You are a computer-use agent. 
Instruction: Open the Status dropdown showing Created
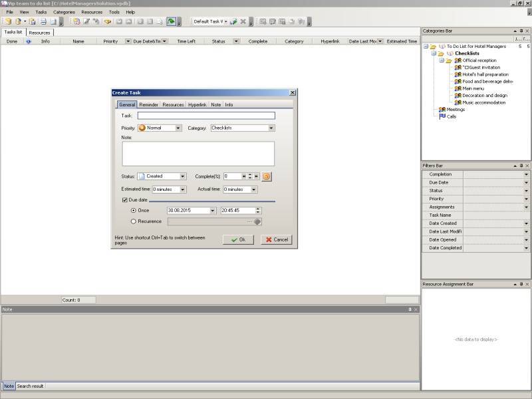tap(183, 176)
